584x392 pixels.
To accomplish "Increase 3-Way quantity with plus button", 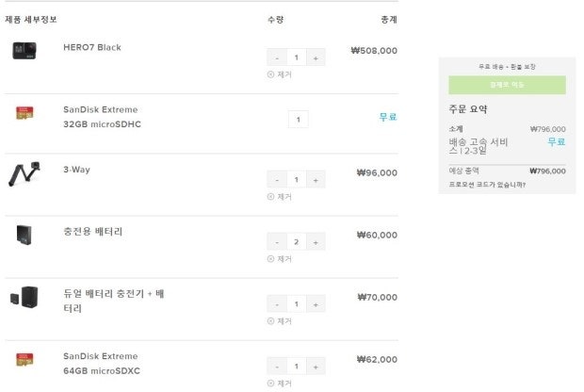I will click(x=316, y=180).
